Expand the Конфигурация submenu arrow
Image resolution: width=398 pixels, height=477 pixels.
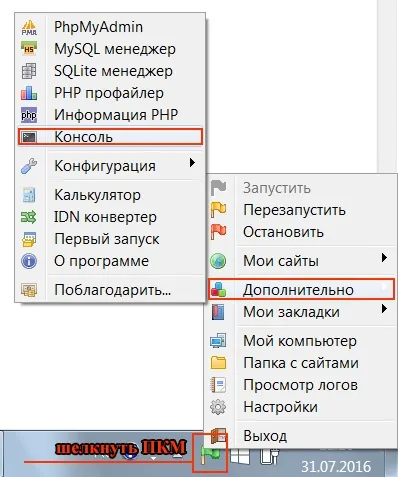(192, 163)
